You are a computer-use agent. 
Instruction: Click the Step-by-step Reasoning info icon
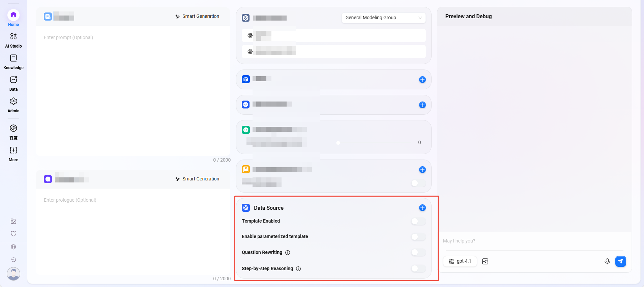click(298, 269)
